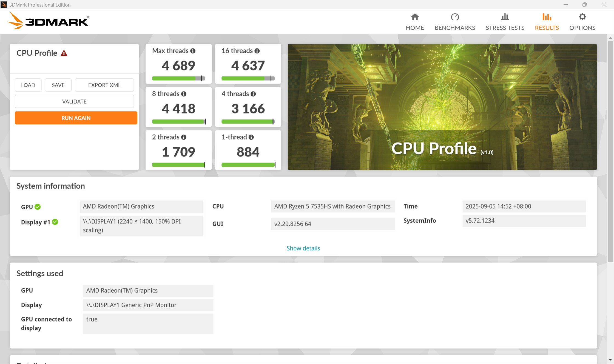Click the CPU Profile preview image

(x=442, y=107)
